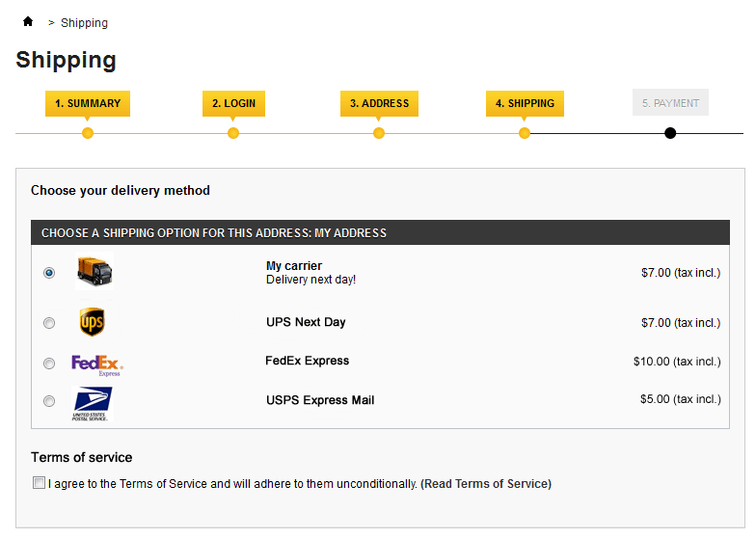Click the My carrier truck icon
Screen dimensions: 756x539
tap(94, 272)
